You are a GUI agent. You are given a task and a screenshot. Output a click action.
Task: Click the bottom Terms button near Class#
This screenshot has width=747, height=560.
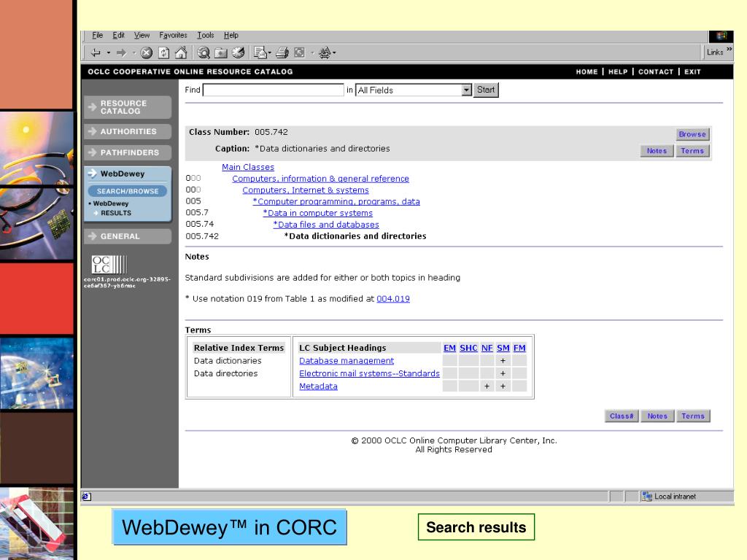(693, 416)
